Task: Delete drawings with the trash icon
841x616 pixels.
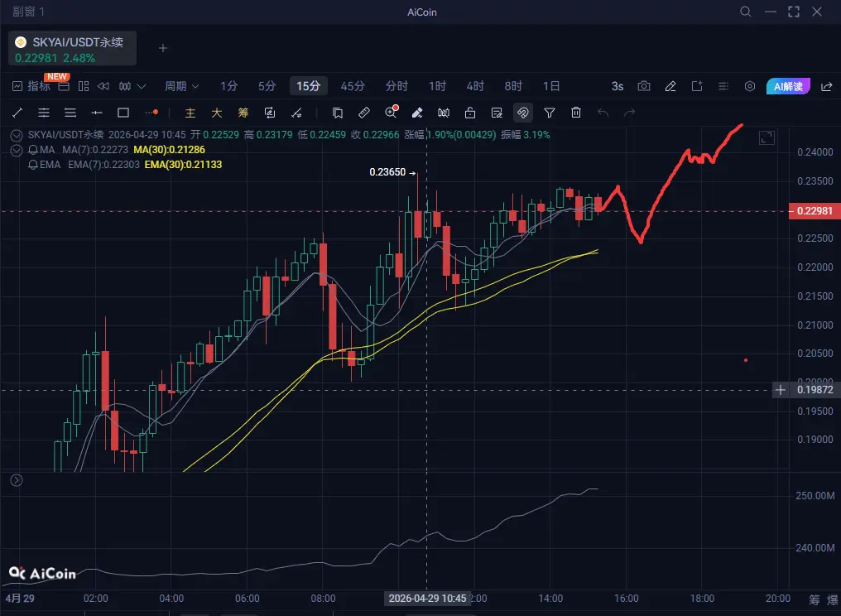Action: coord(576,113)
